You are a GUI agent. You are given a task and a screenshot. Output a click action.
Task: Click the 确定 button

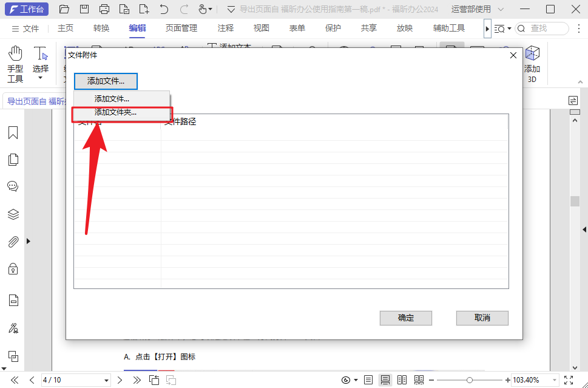(406, 318)
